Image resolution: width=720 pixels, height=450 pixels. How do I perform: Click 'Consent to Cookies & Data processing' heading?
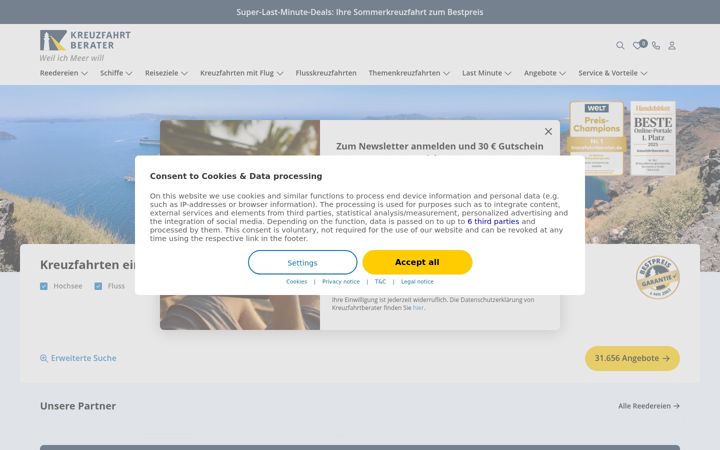pyautogui.click(x=236, y=176)
